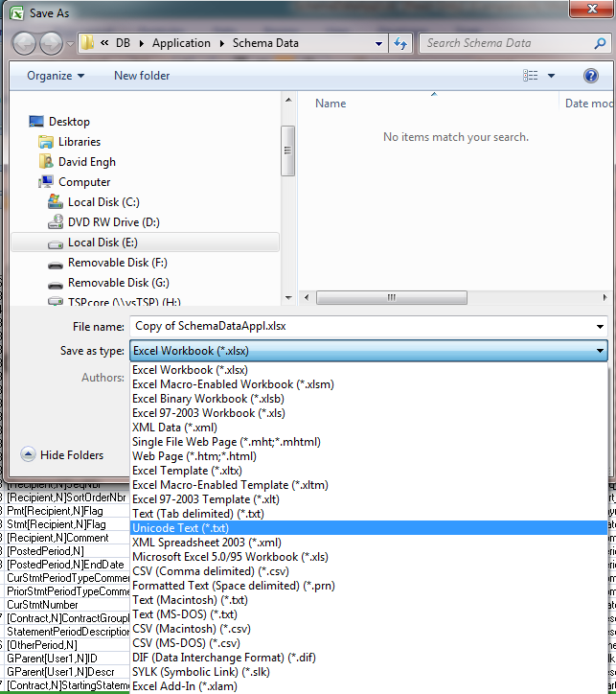Viewport: 616px width, 694px height.
Task: Select Local Disk (C:) drive
Action: click(x=103, y=202)
